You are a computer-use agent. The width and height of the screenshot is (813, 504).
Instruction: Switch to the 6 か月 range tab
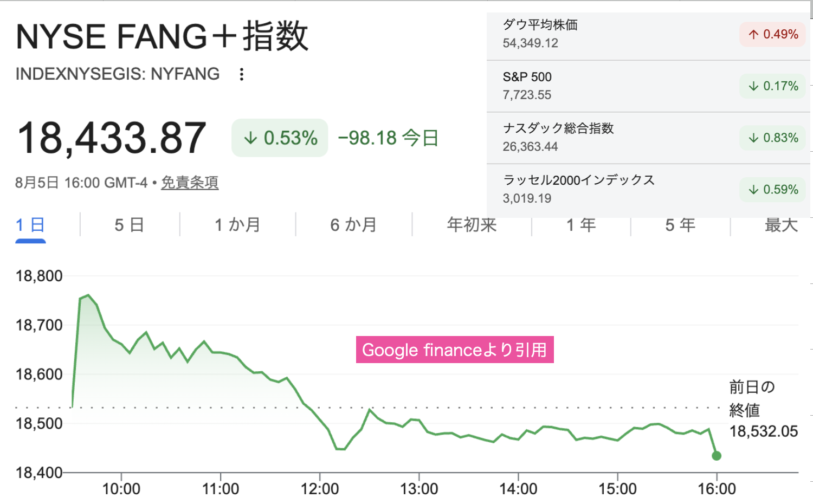click(x=353, y=224)
